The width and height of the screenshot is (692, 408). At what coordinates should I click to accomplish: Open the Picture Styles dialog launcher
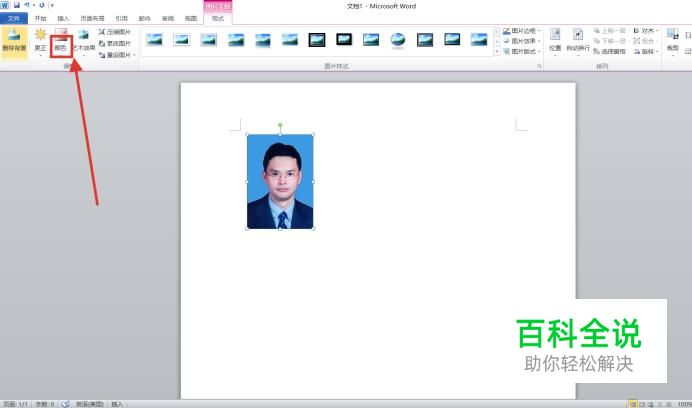539,66
